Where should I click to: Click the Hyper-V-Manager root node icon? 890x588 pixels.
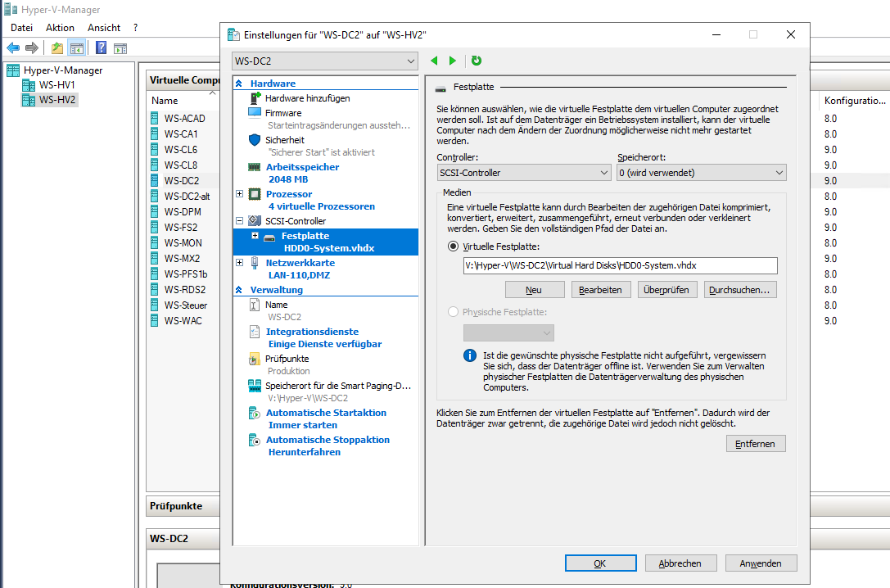point(13,70)
